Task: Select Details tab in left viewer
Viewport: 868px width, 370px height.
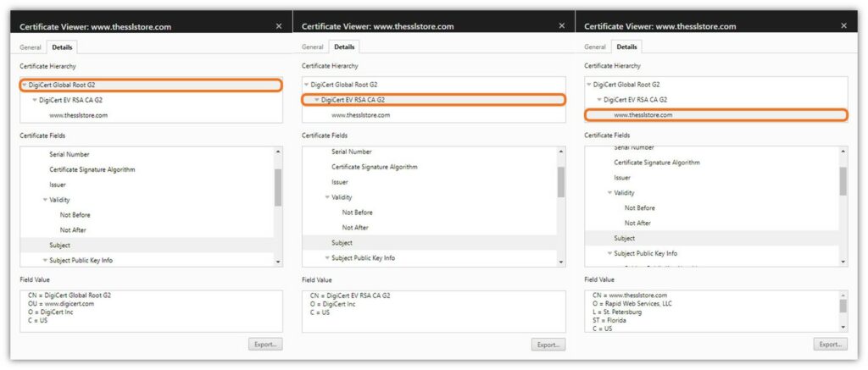Action: tap(62, 47)
